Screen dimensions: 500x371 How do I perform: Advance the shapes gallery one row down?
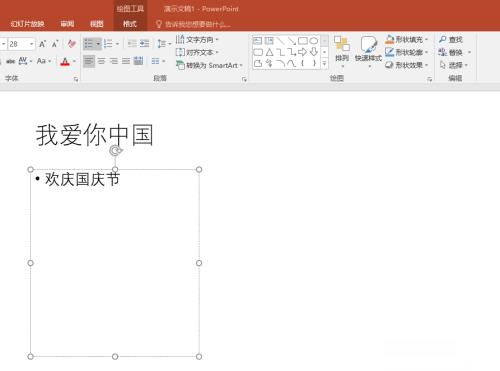coord(324,52)
